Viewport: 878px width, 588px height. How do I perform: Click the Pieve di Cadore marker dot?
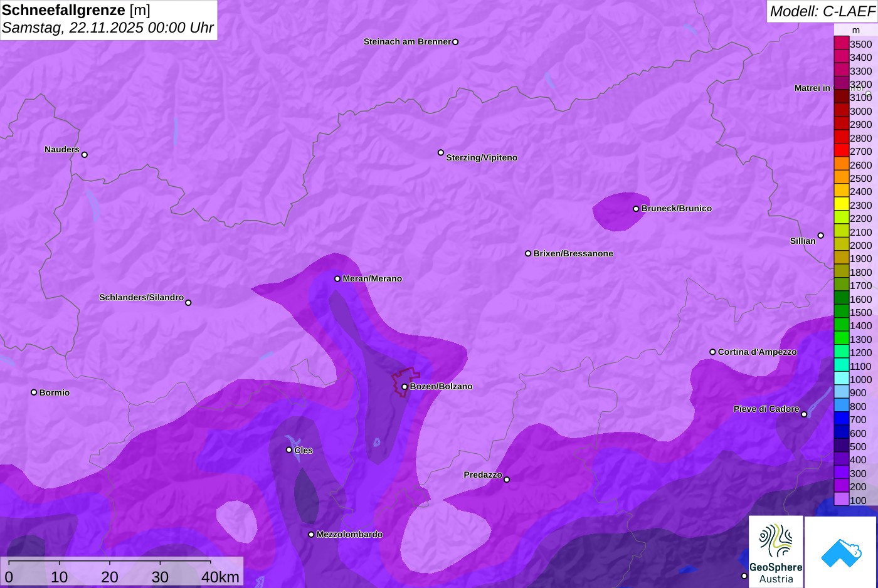click(804, 414)
